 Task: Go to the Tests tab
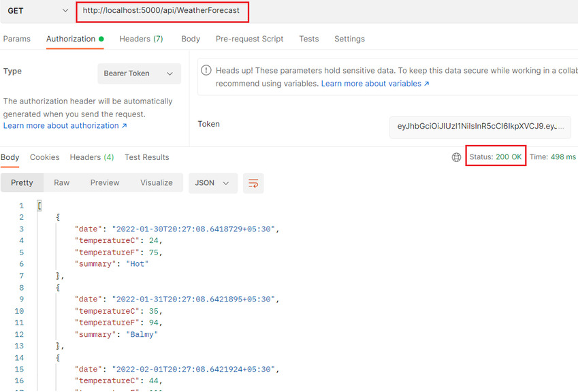click(309, 39)
